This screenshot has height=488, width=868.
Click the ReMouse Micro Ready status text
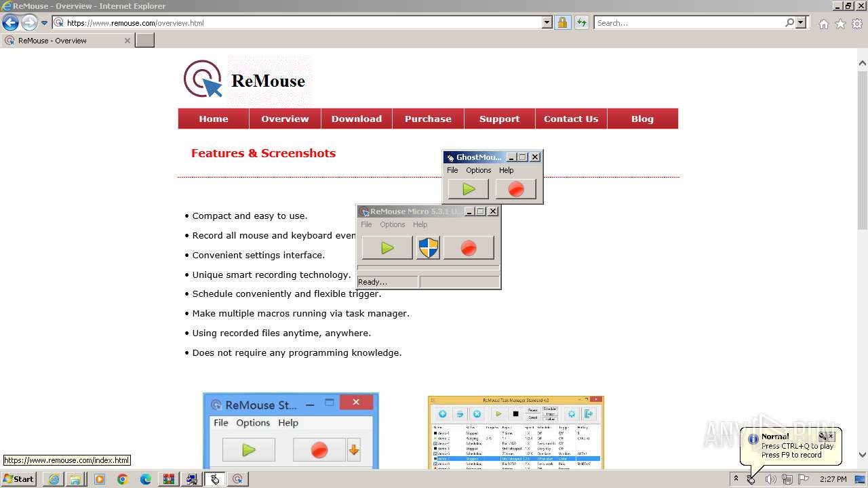pos(372,282)
